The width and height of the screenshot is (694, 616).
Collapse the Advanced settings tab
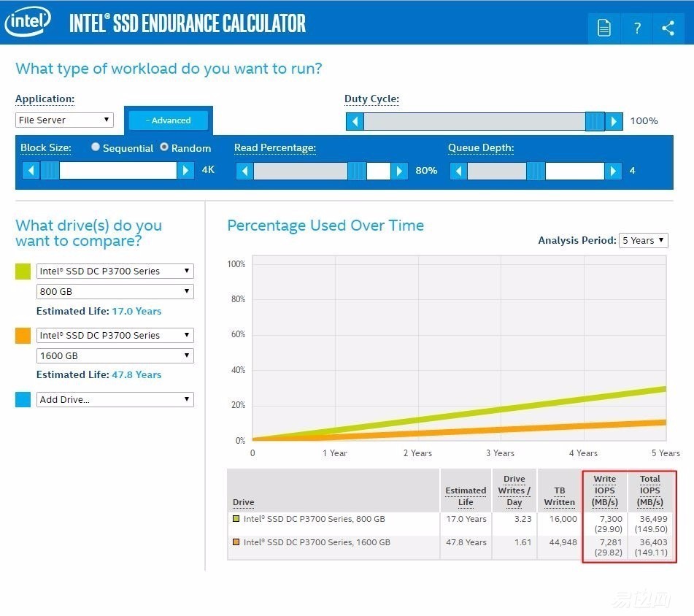[168, 120]
